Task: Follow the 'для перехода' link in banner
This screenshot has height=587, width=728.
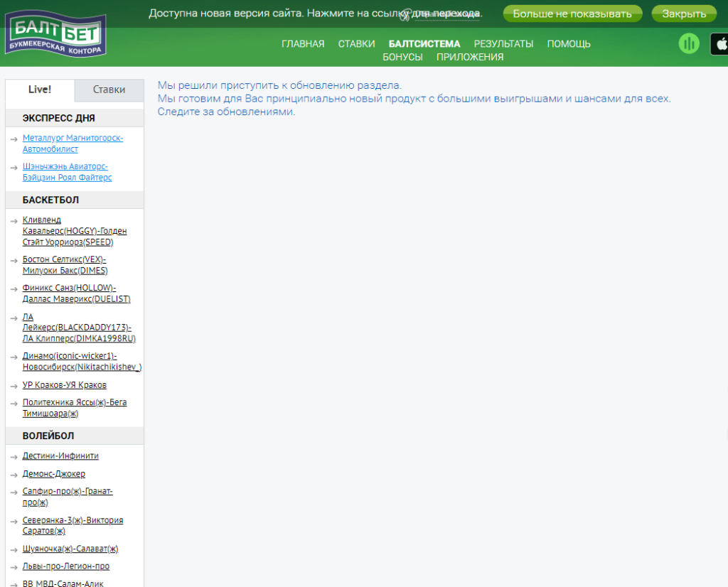Action: (446, 14)
